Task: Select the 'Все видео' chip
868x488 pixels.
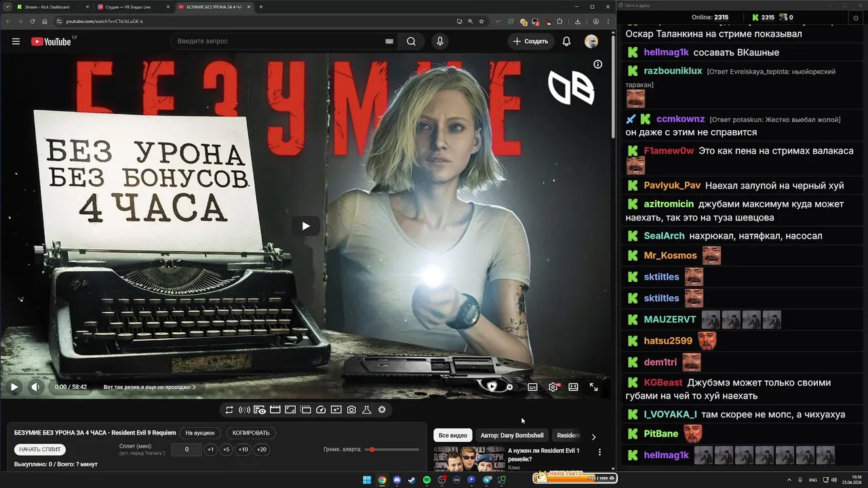Action: [x=453, y=435]
